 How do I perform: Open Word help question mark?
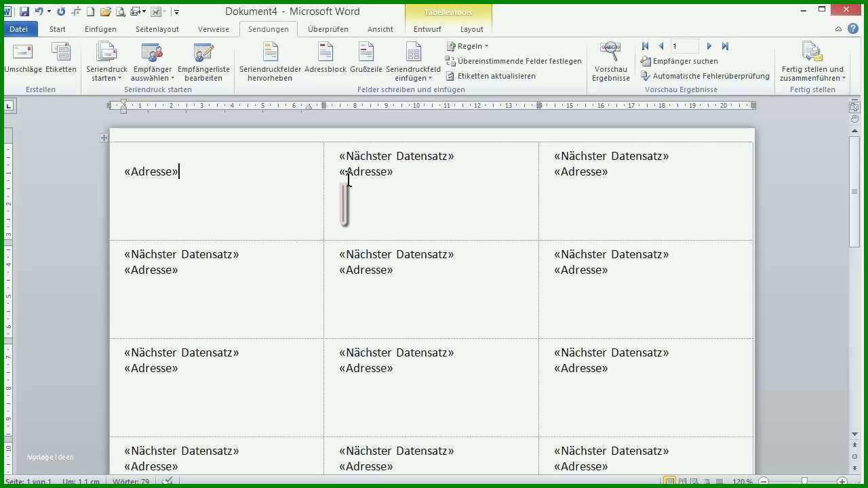pyautogui.click(x=853, y=29)
